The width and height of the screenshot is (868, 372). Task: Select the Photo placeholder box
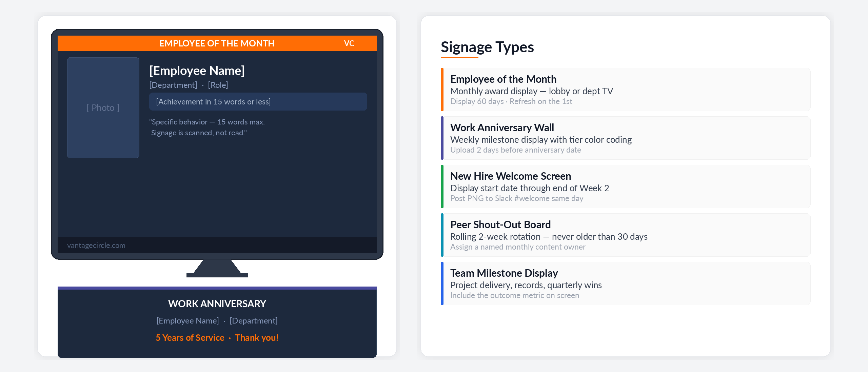[103, 107]
